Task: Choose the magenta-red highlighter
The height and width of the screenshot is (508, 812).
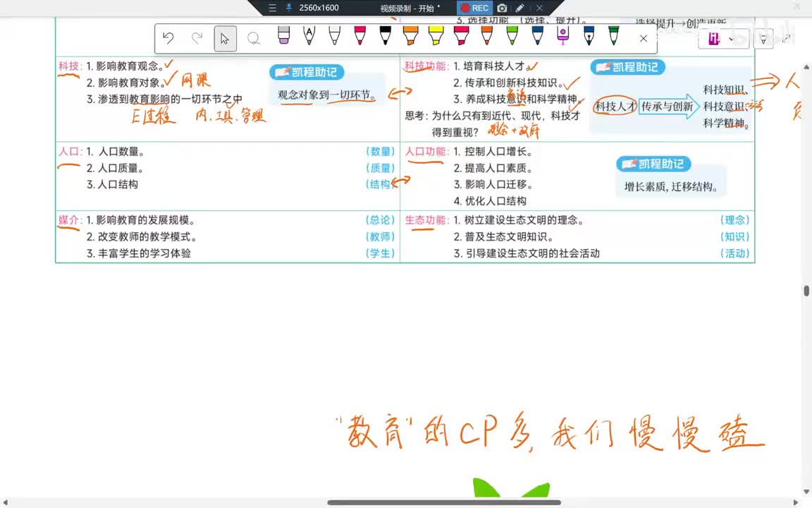Action: pos(462,35)
